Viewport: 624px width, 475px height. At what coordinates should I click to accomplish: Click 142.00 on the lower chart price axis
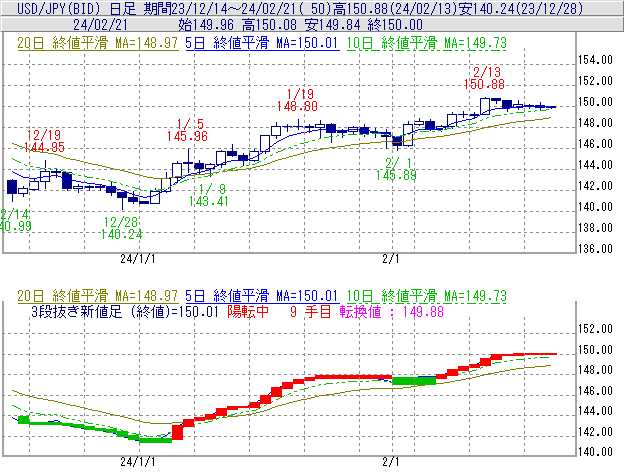pos(595,432)
